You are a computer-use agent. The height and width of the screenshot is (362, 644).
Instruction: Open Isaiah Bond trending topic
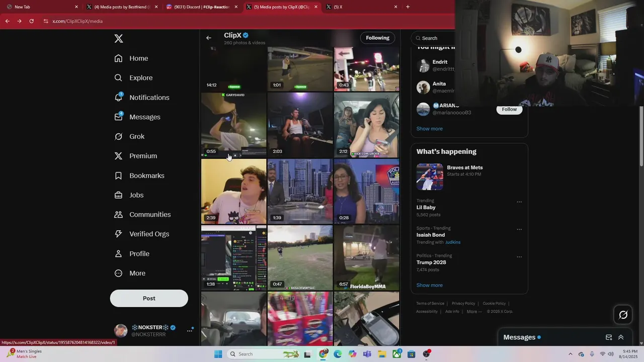coord(430,235)
